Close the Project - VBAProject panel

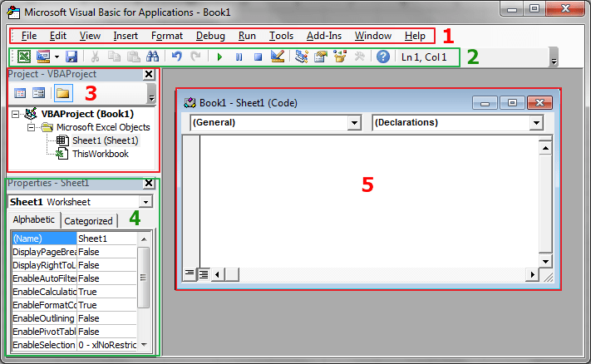(x=149, y=74)
